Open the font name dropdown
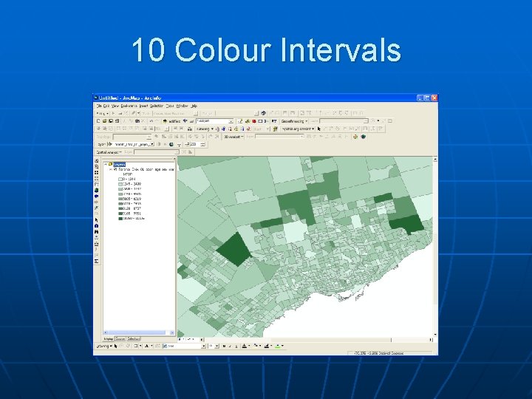The height and width of the screenshot is (399, 532). 204,346
